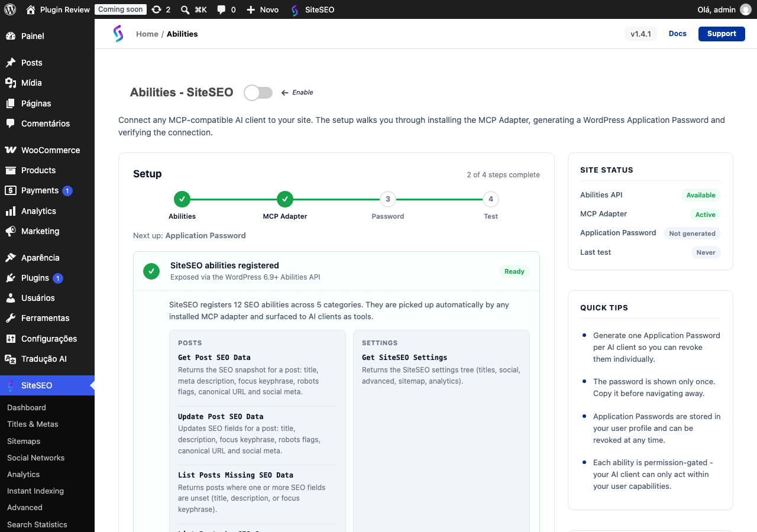Screen dimensions: 757x532
Task: Click the admin user avatar
Action: (745, 9)
